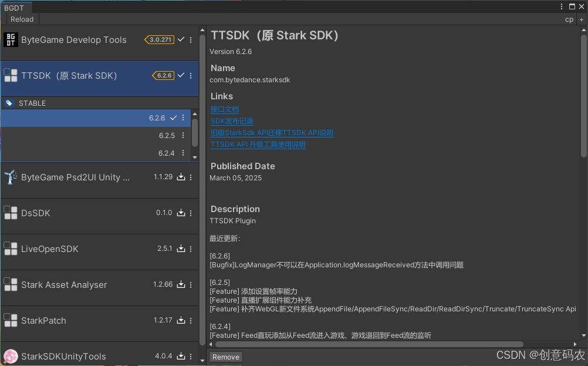Click the Stark Asset Analyser grid icon
The image size is (588, 366).
[x=11, y=284]
